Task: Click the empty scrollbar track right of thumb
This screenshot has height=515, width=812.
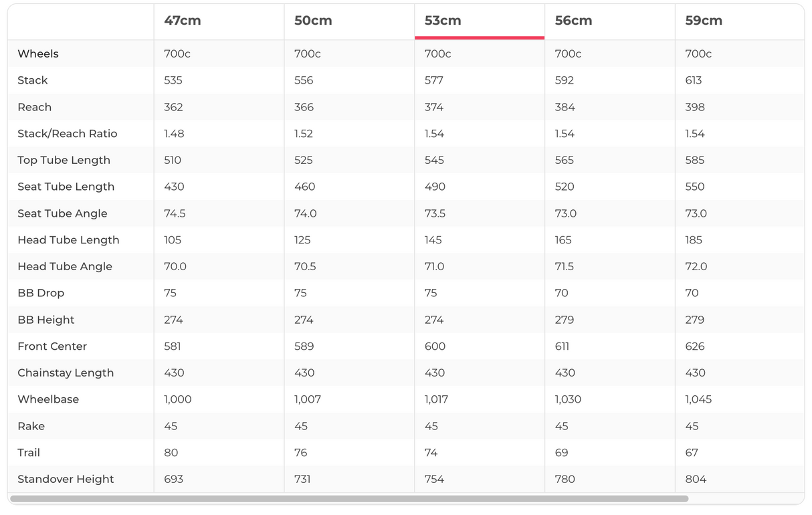Action: [x=745, y=499]
